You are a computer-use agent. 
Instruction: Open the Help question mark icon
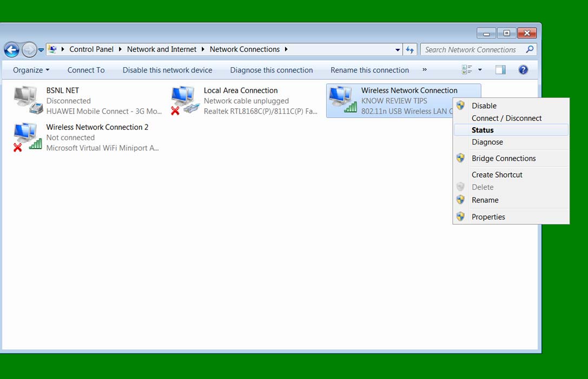(523, 70)
